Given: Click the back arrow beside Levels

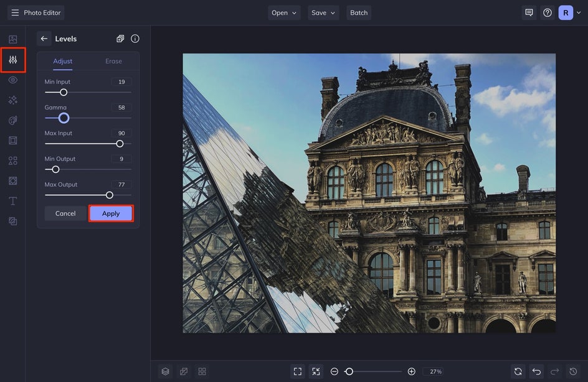Looking at the screenshot, I should tap(44, 39).
